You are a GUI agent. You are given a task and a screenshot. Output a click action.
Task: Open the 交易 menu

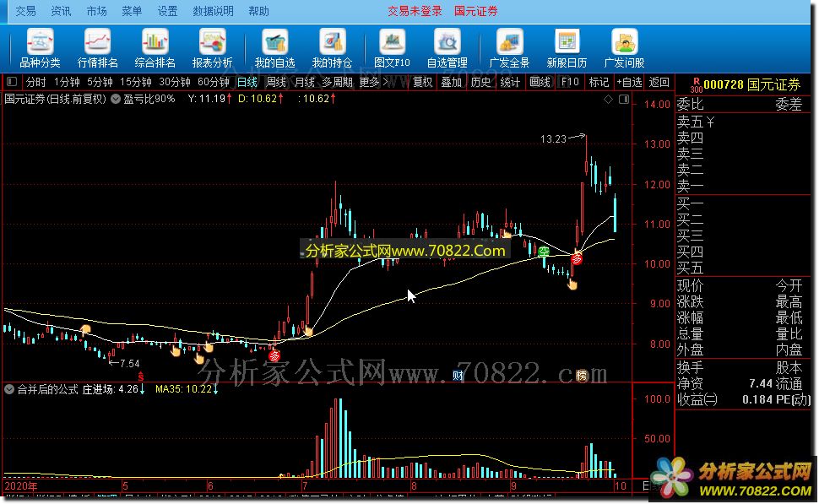25,11
